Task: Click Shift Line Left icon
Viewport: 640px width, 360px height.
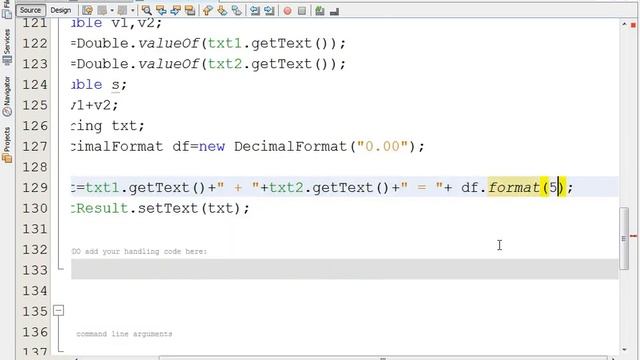Action: click(255, 11)
